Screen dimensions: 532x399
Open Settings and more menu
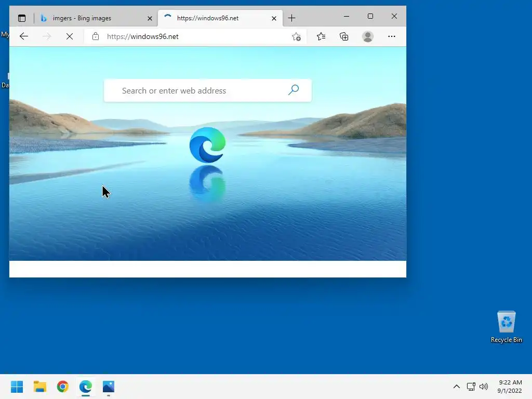point(392,36)
